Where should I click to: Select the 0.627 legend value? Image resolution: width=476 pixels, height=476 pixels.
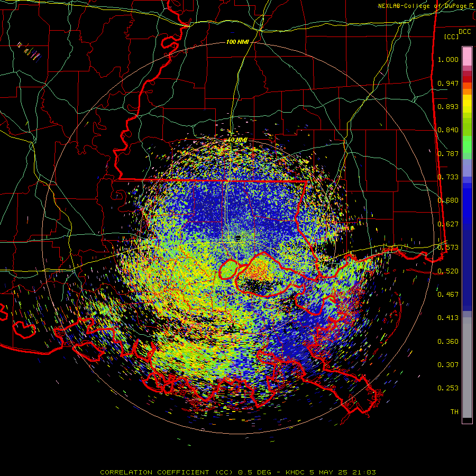(x=448, y=224)
